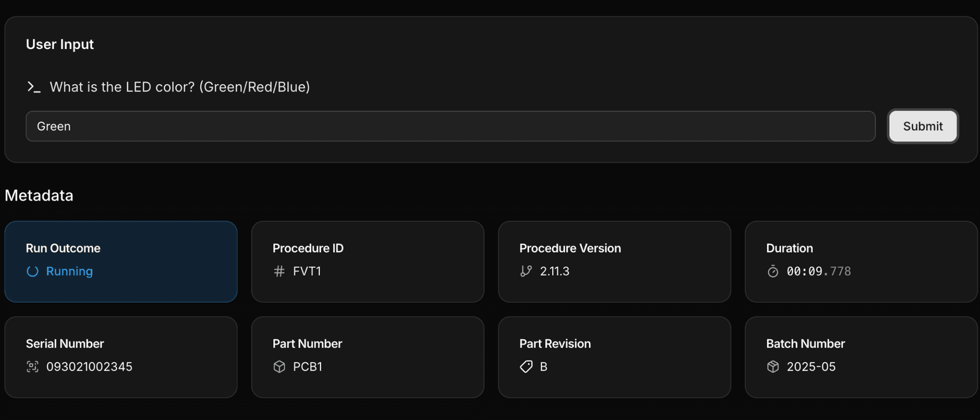Click the package icon beside batch 2025-05
980x420 pixels.
pos(773,367)
